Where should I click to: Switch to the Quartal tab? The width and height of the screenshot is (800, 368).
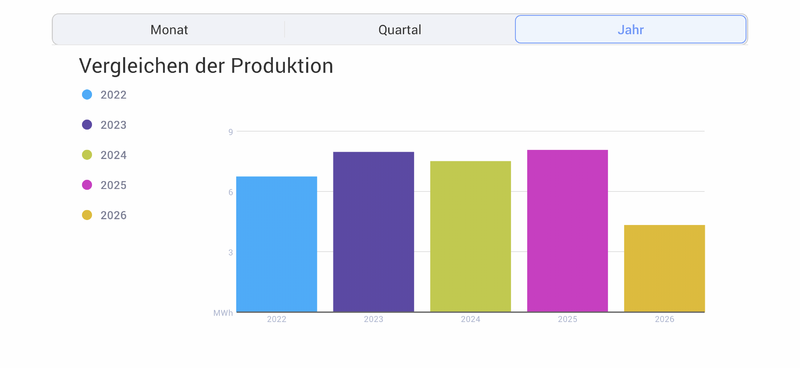click(399, 30)
